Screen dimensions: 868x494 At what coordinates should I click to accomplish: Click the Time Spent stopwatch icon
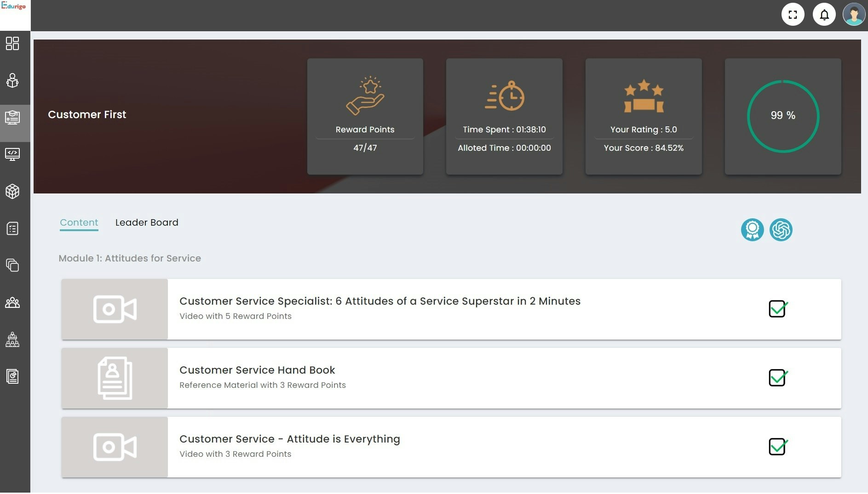[x=505, y=96]
